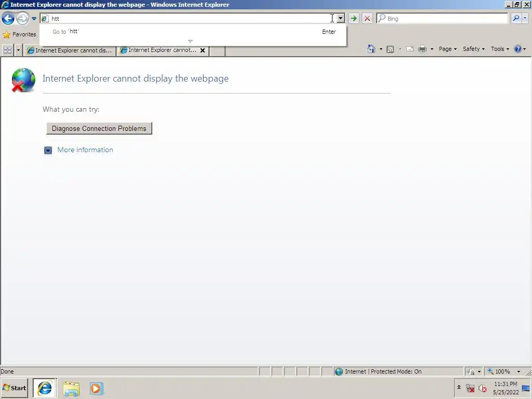Open Windows Explorer folder taskbar icon
Viewport: 532px width, 399px height.
coord(71,389)
